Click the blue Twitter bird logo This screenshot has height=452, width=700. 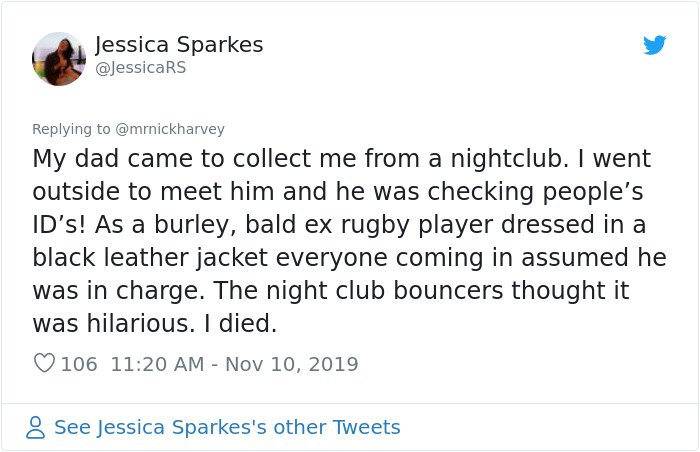coord(654,45)
